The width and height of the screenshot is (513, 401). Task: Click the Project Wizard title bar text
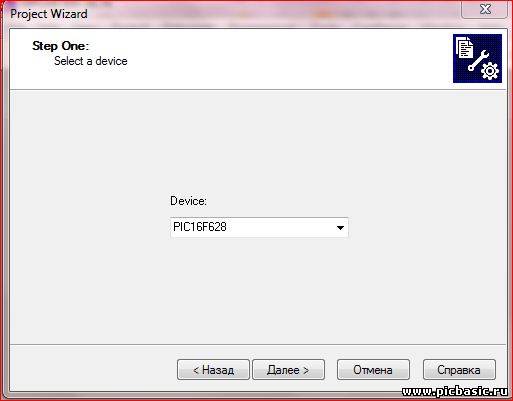(x=49, y=14)
